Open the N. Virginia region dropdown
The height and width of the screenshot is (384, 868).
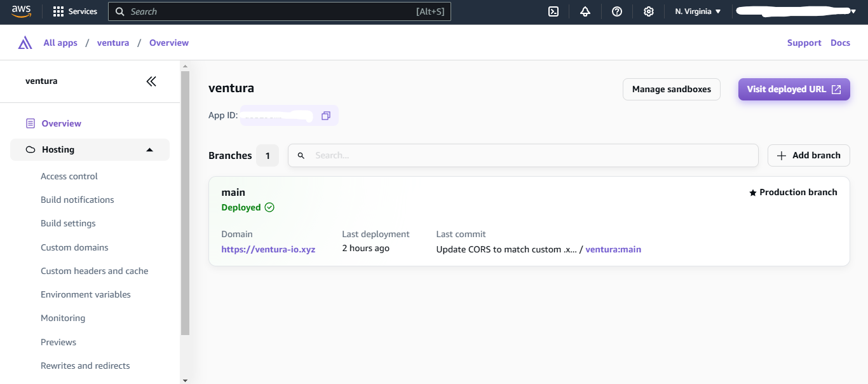click(x=698, y=11)
